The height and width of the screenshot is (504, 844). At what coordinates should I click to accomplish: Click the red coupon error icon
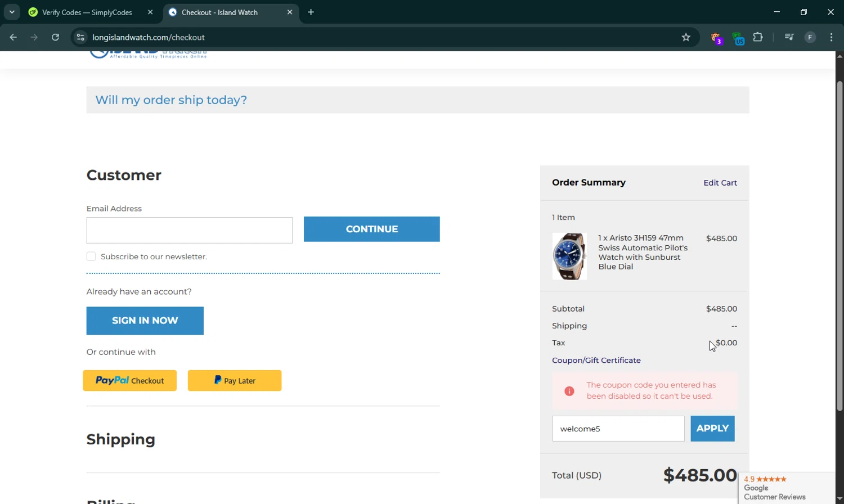[569, 391]
